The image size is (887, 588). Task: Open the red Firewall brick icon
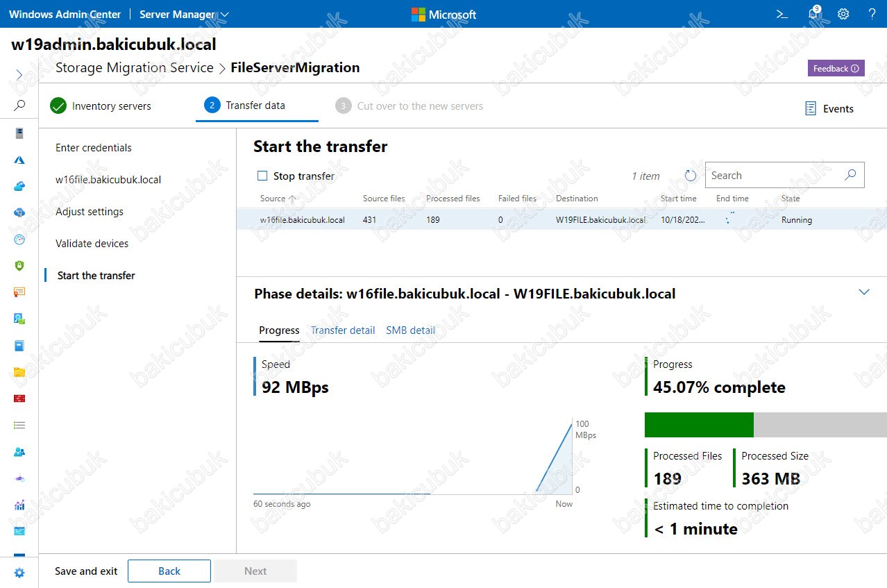(19, 398)
